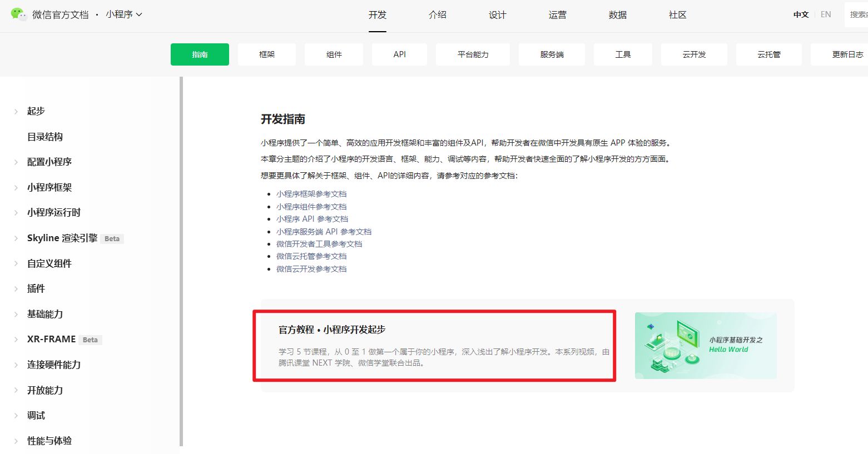Expand the 调试 sidebar chevron

tap(16, 416)
